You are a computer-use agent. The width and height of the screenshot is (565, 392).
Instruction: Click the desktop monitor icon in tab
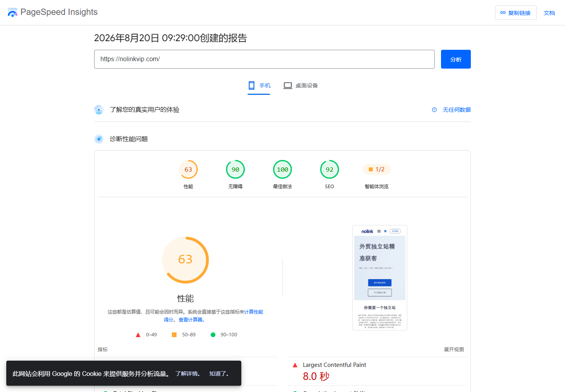point(288,85)
